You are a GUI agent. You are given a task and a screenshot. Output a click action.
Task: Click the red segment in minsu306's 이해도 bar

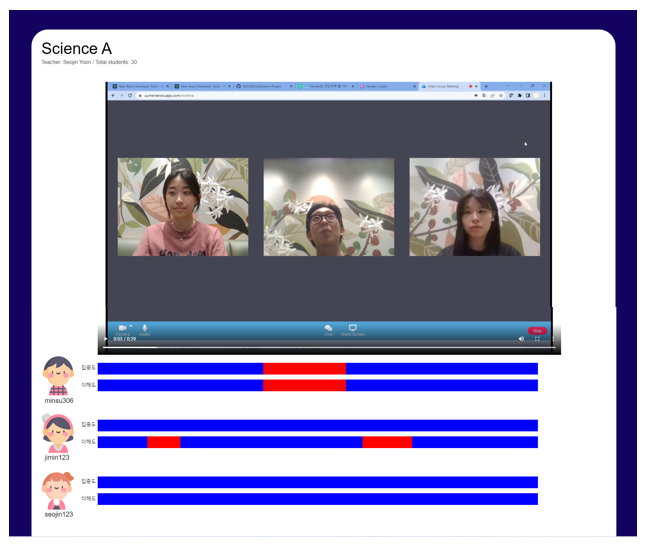click(304, 385)
